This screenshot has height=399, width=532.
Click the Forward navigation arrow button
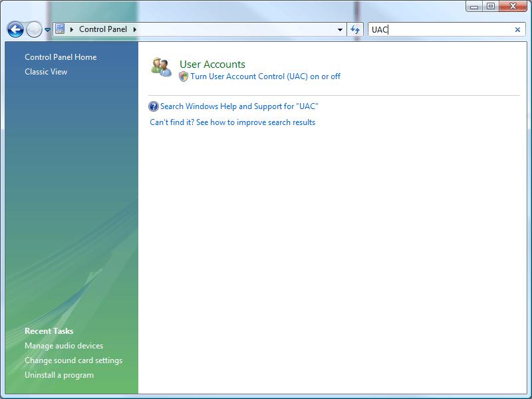(x=34, y=29)
